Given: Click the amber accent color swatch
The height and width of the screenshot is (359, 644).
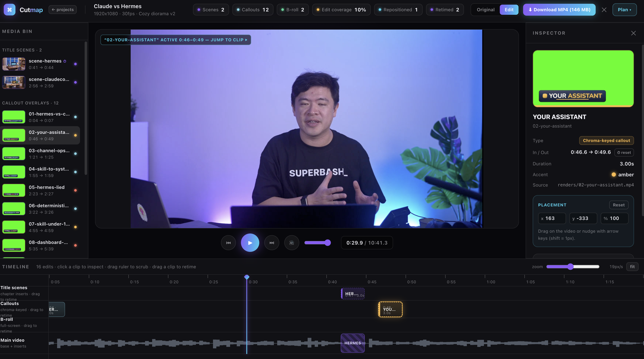Looking at the screenshot, I should click(x=614, y=174).
